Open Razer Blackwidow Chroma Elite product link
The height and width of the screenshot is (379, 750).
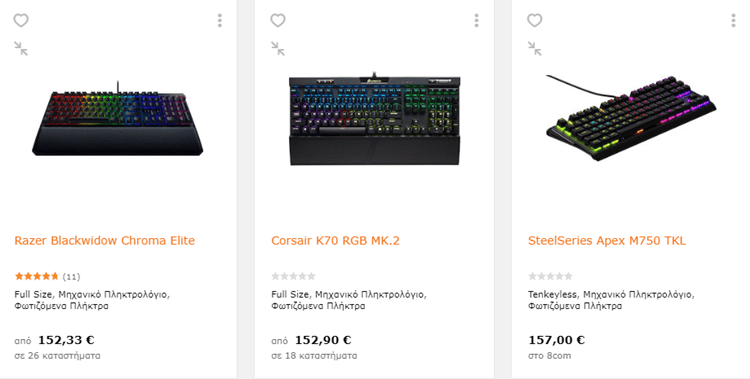click(105, 240)
